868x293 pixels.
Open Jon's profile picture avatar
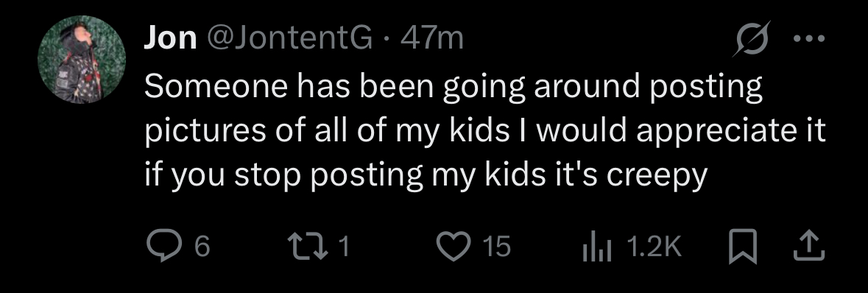[x=82, y=60]
